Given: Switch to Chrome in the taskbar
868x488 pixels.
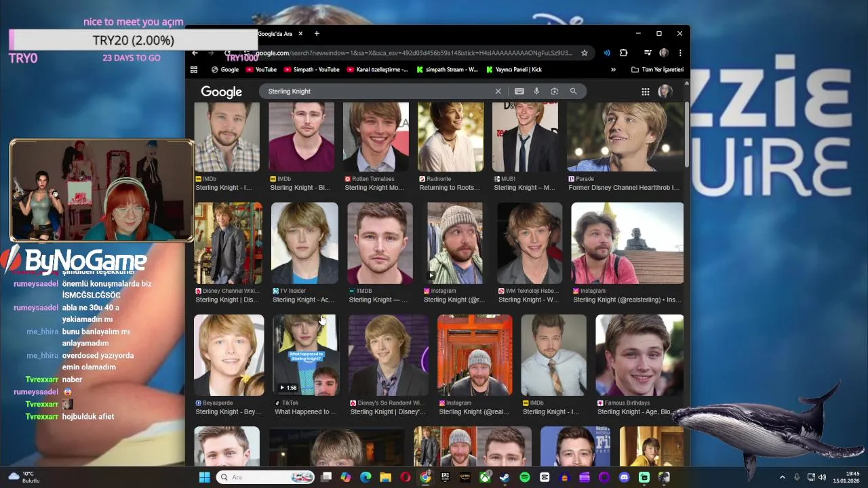Looking at the screenshot, I should (x=425, y=477).
